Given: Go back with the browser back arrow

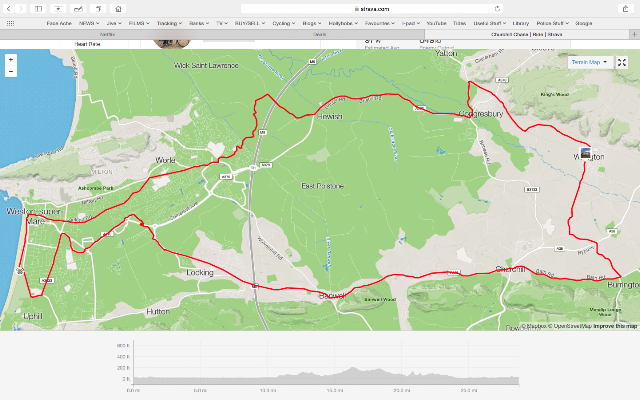Looking at the screenshot, I should coord(9,9).
